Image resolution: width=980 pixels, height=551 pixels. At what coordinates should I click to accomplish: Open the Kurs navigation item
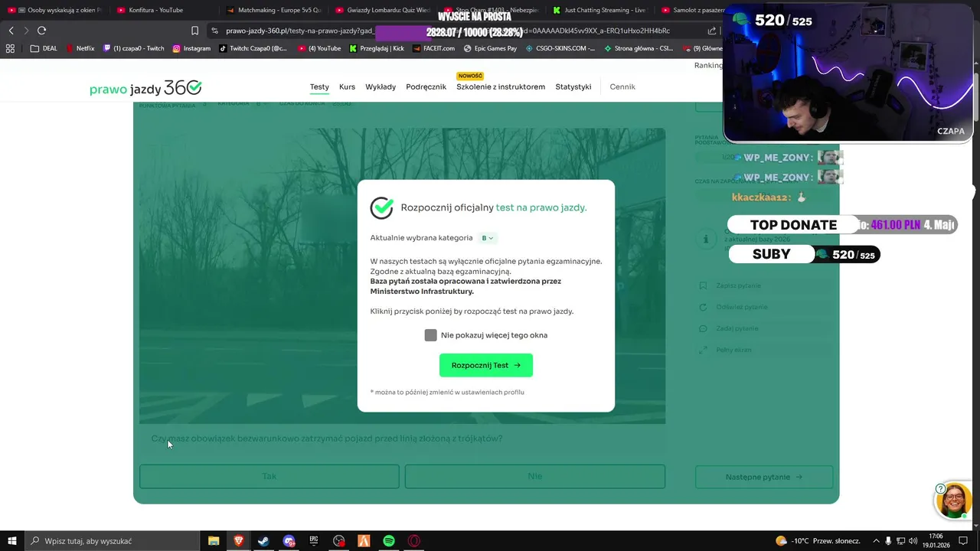coord(347,86)
